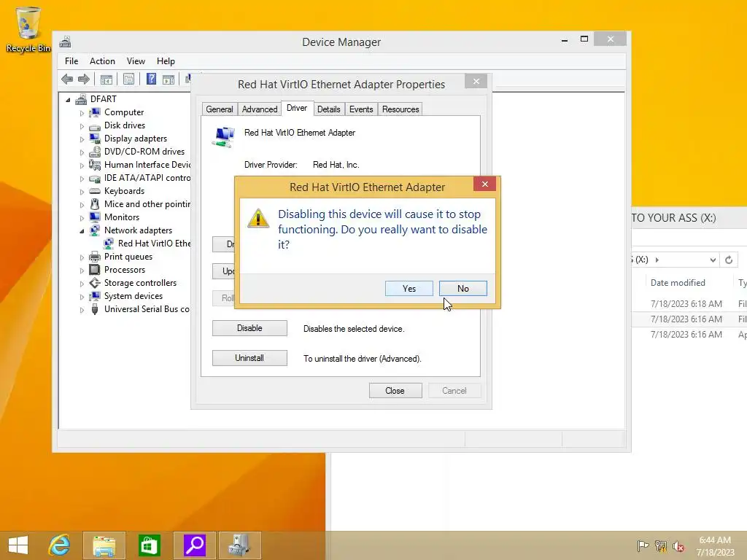The width and height of the screenshot is (747, 560).
Task: Open the View menu
Action: (x=136, y=61)
